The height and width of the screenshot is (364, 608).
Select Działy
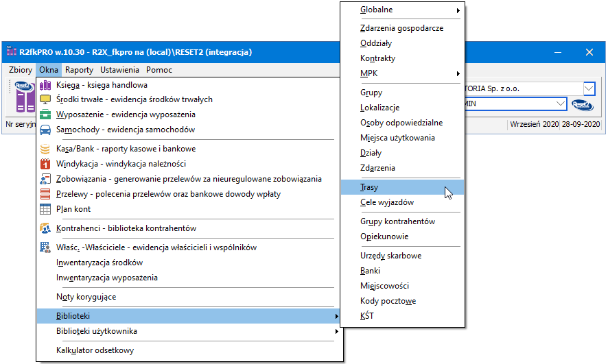click(x=402, y=154)
